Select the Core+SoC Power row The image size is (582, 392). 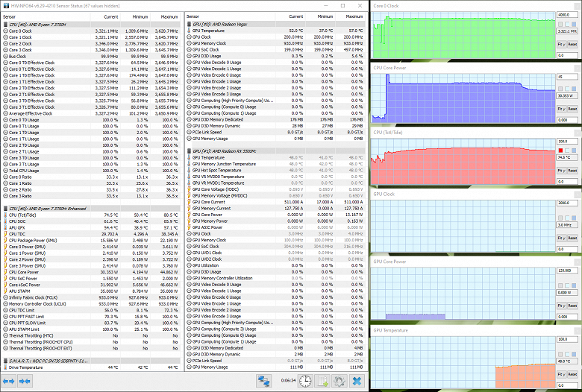[x=90, y=285]
